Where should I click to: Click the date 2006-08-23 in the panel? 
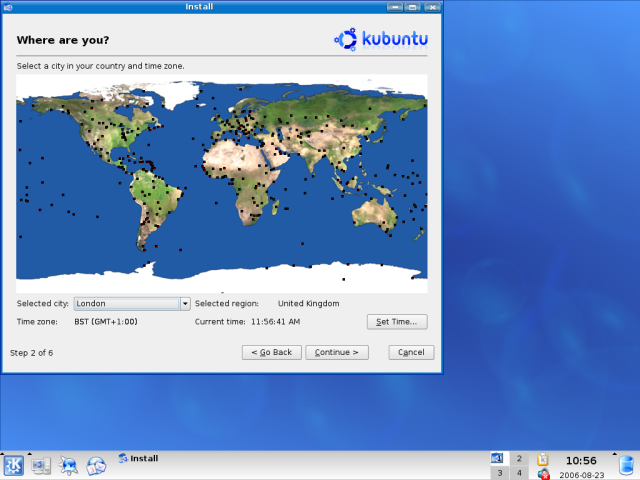[x=582, y=475]
